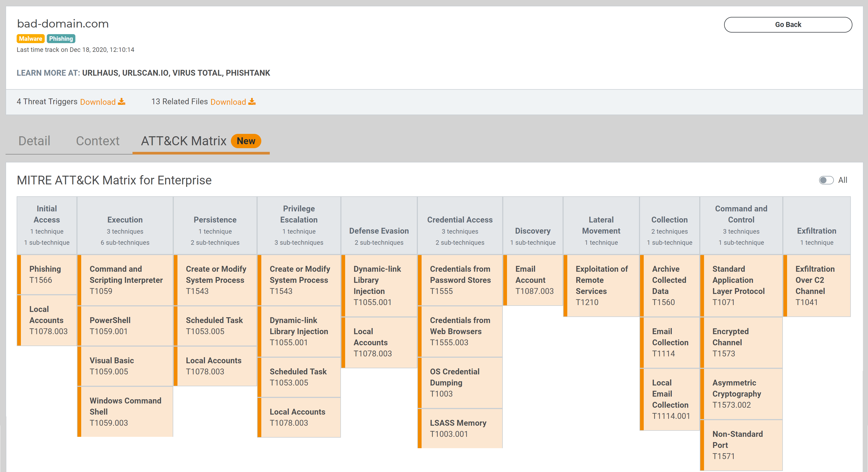Select the Phishing T1566 technique cell
The height and width of the screenshot is (472, 868).
pyautogui.click(x=47, y=274)
